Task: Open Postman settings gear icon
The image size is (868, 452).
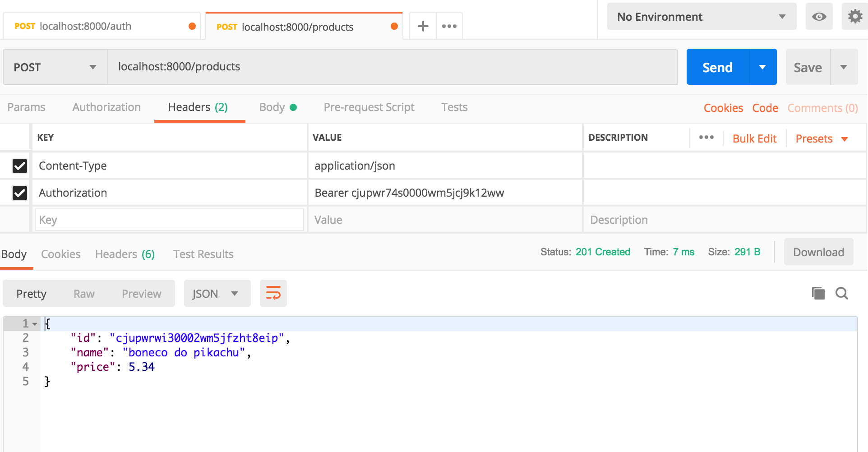Action: 854,17
